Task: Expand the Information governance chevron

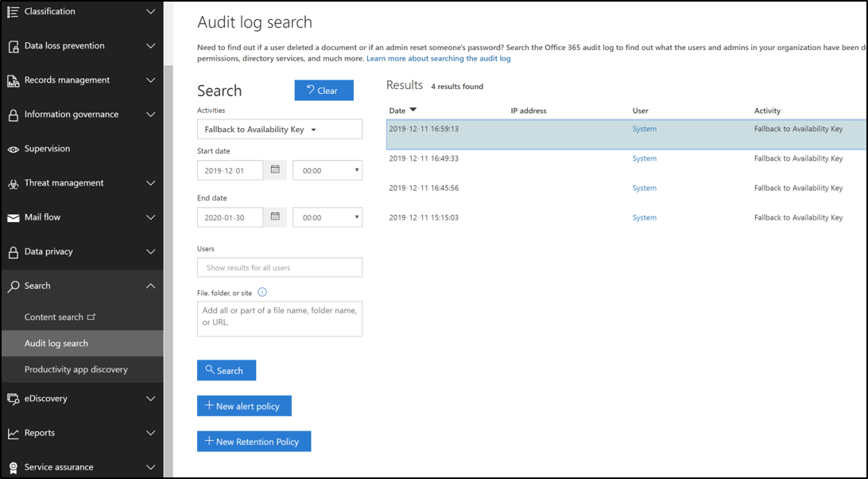Action: click(x=150, y=115)
